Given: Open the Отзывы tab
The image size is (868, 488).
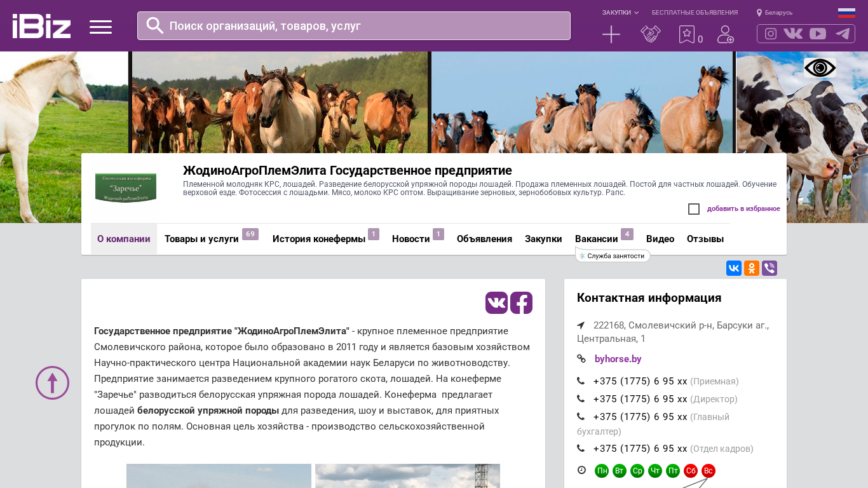Looking at the screenshot, I should tap(705, 239).
